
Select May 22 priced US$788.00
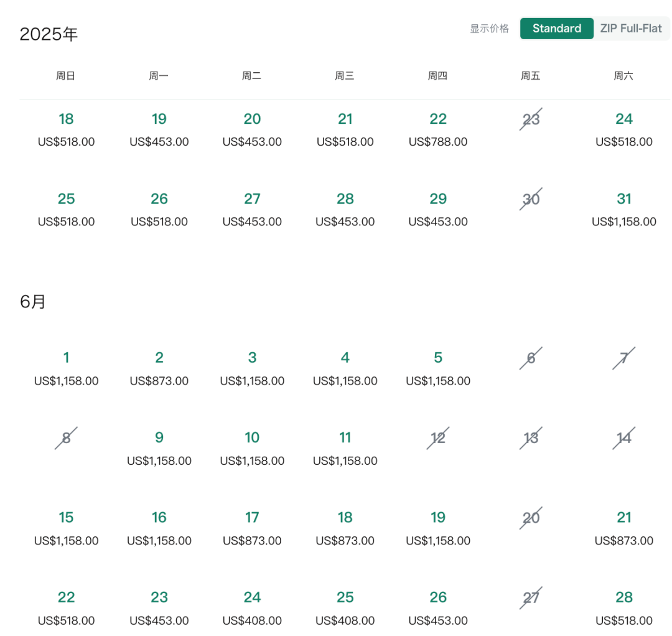click(x=438, y=129)
